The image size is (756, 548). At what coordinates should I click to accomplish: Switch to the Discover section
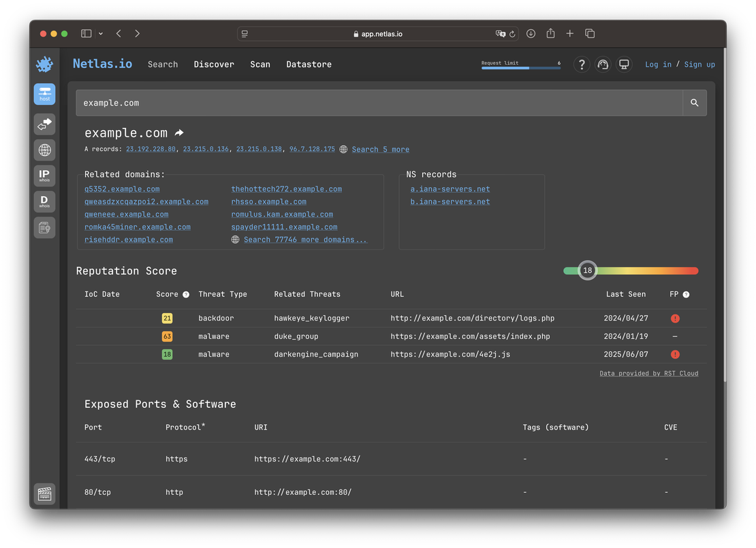213,64
